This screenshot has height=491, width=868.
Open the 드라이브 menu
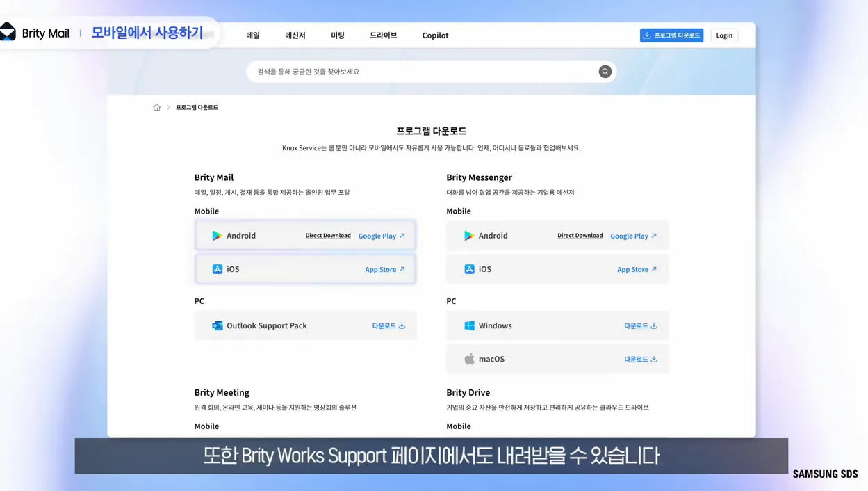click(384, 35)
